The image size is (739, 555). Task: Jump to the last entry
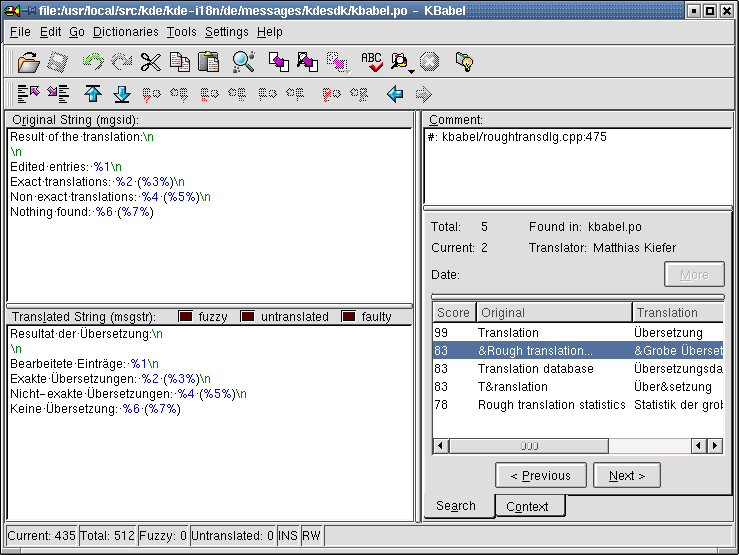[x=58, y=94]
